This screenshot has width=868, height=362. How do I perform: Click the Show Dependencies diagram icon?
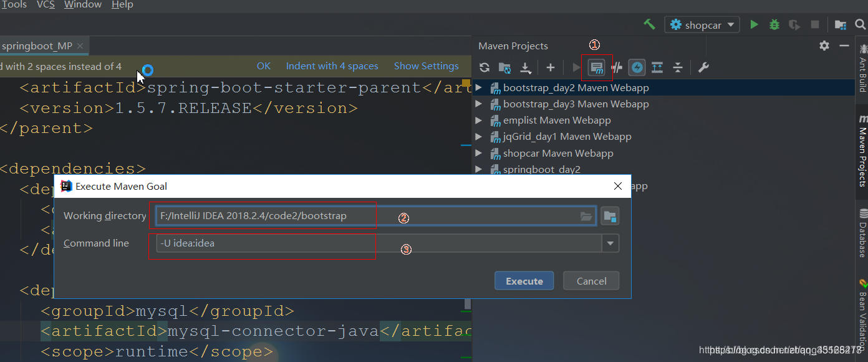tap(657, 67)
